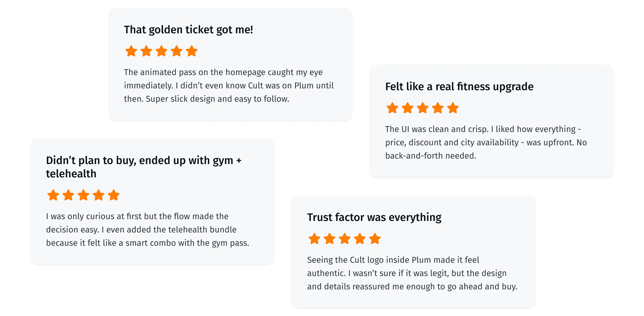Image resolution: width=644 pixels, height=316 pixels.
Task: Click 'That golden ticket got me!' heading
Action: click(188, 29)
